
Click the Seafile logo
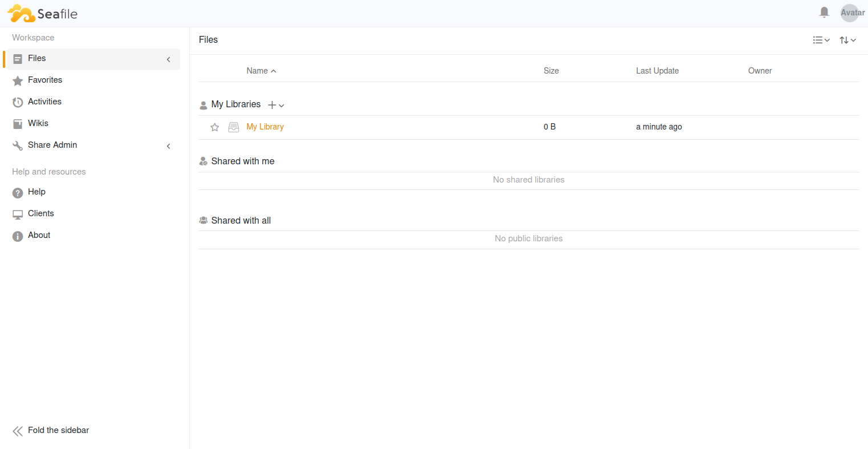pyautogui.click(x=43, y=14)
